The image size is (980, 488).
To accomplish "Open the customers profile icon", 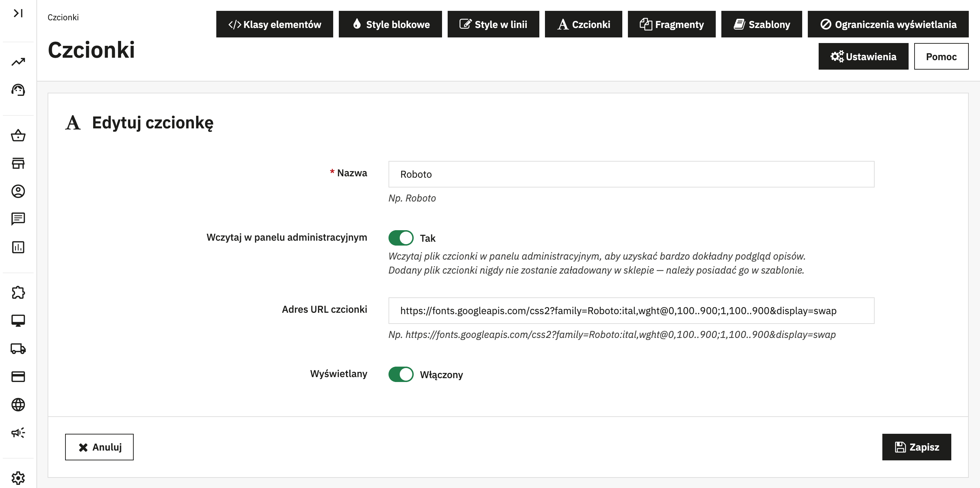I will (x=18, y=191).
